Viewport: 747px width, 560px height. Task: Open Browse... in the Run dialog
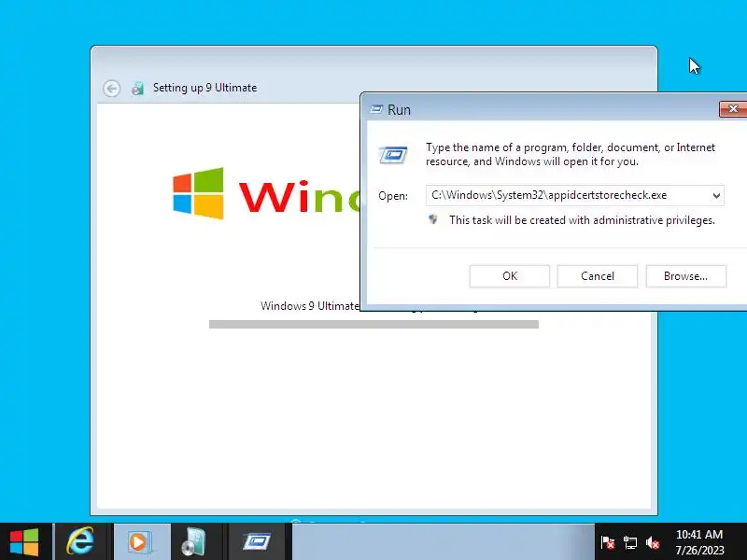point(685,276)
